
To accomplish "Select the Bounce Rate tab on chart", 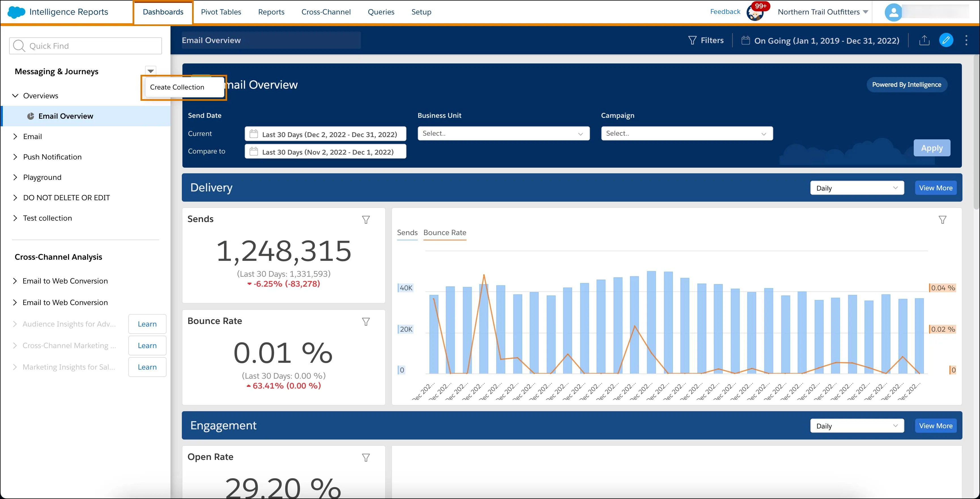I will tap(446, 232).
